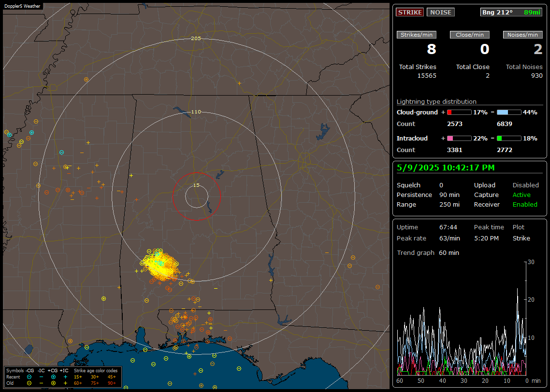Click the NOISE indicator
This screenshot has width=550, height=392.
tap(441, 12)
